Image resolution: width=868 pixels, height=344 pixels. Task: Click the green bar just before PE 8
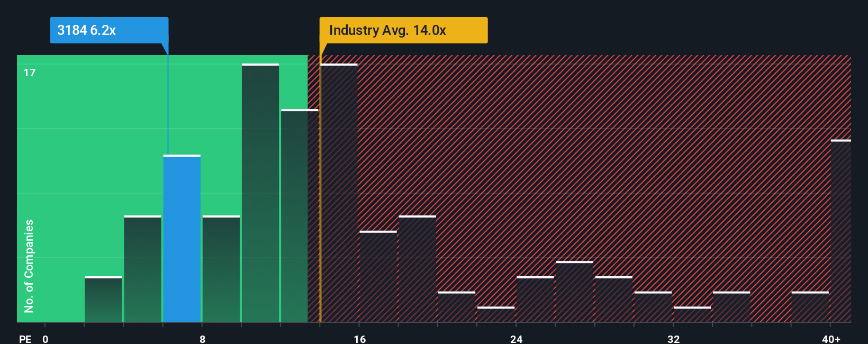[x=143, y=269]
